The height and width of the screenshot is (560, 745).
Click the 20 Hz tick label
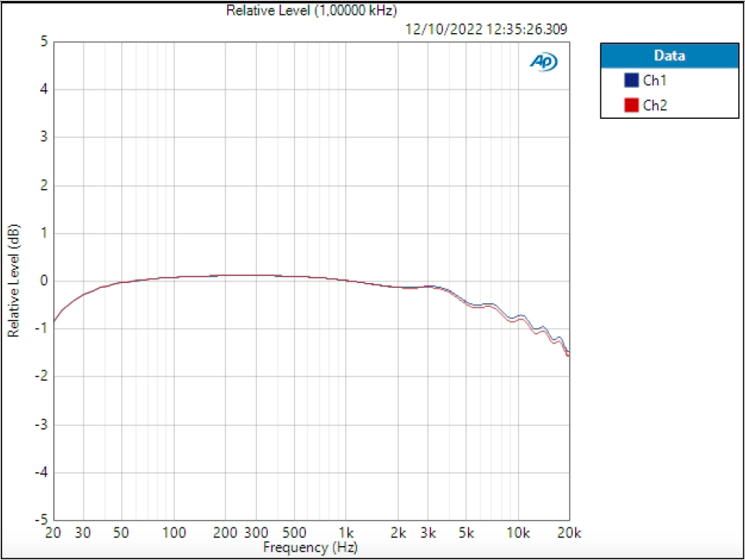(52, 532)
